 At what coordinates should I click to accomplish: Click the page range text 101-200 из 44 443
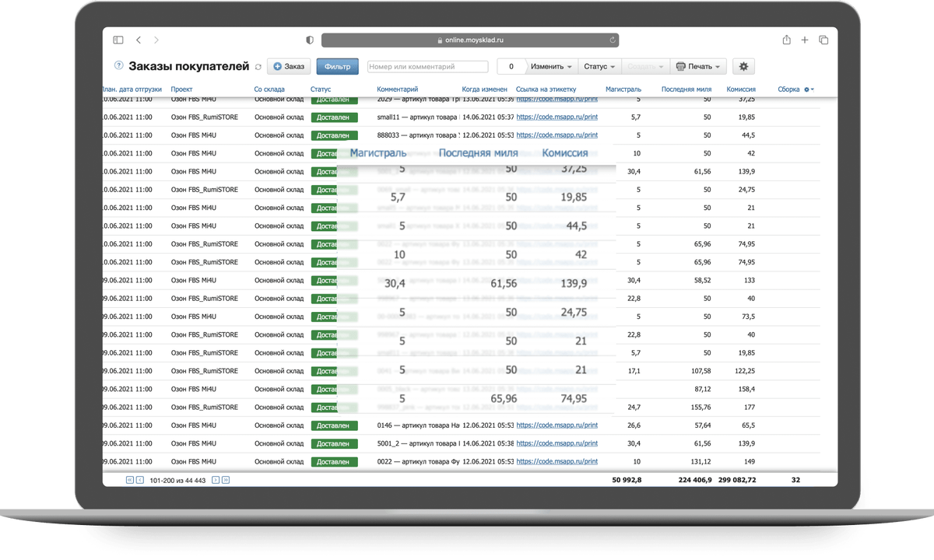coord(178,481)
